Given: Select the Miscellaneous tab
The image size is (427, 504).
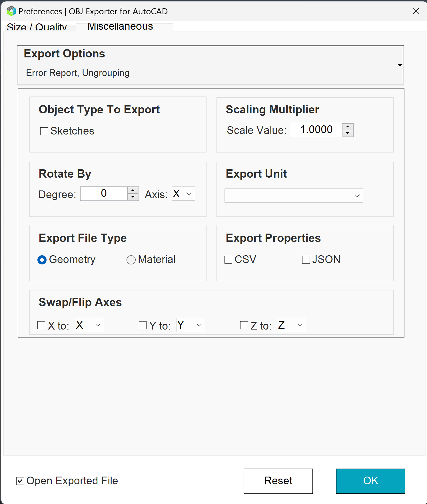Looking at the screenshot, I should [120, 27].
